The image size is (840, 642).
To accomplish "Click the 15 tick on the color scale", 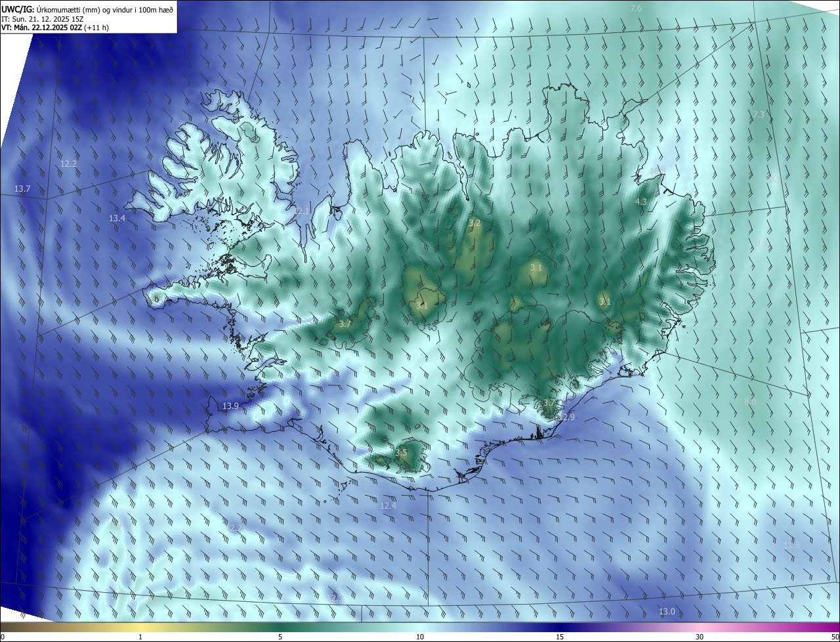I will (x=560, y=637).
